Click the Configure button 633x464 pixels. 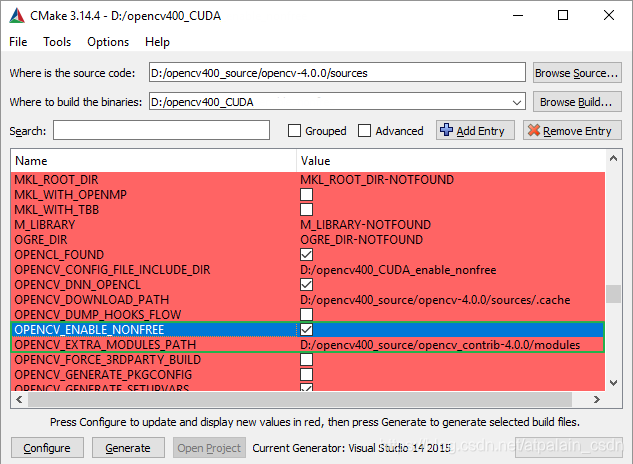[47, 448]
